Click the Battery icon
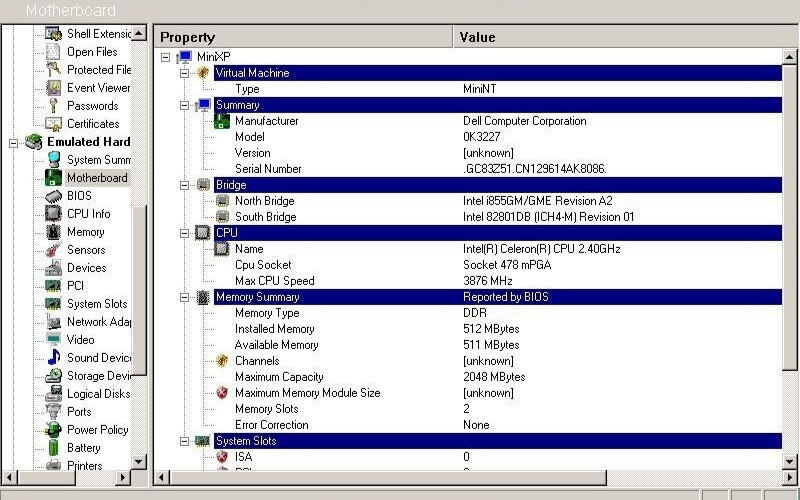Screen dimensions: 800x500 [53, 447]
